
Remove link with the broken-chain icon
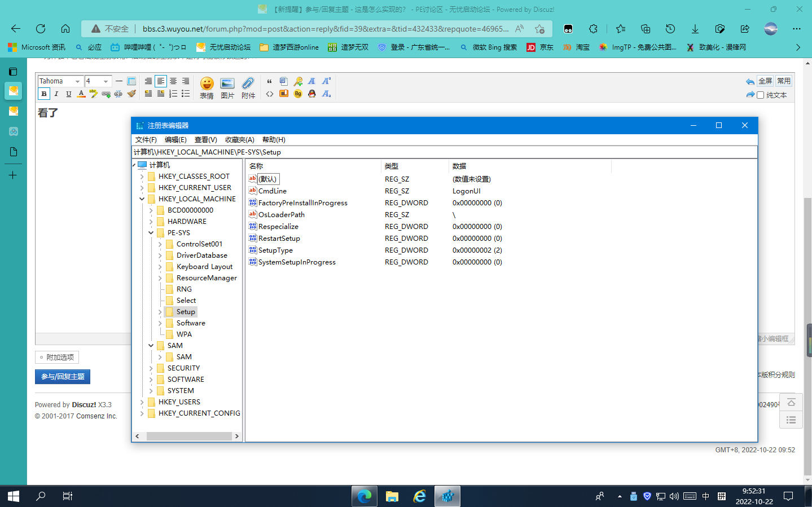(x=118, y=94)
